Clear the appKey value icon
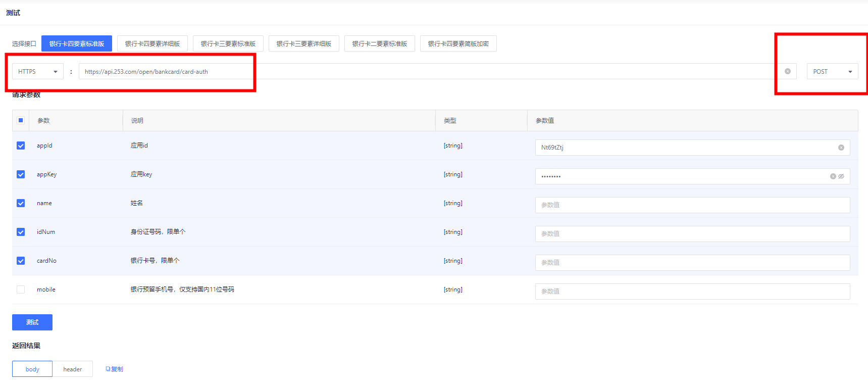Screen dimensions: 868x386 pyautogui.click(x=833, y=176)
